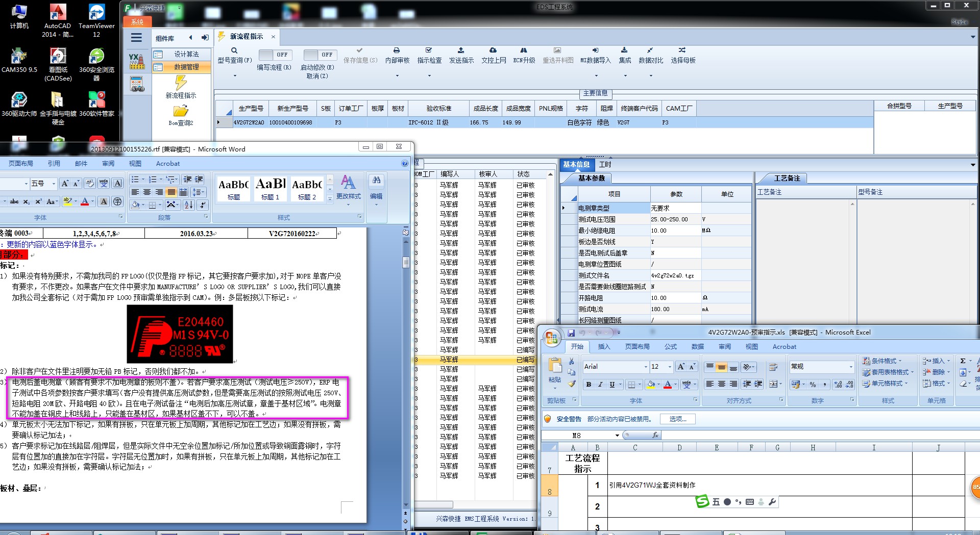Apply 标题 2 style in Word
Viewport: 980px width, 535px height.
click(307, 188)
